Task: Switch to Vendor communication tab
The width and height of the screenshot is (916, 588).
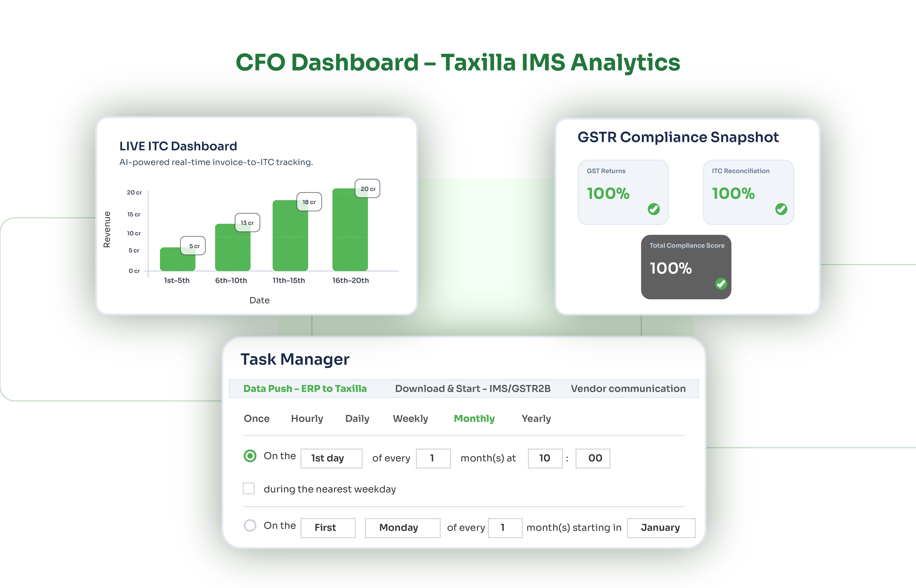Action: (628, 389)
